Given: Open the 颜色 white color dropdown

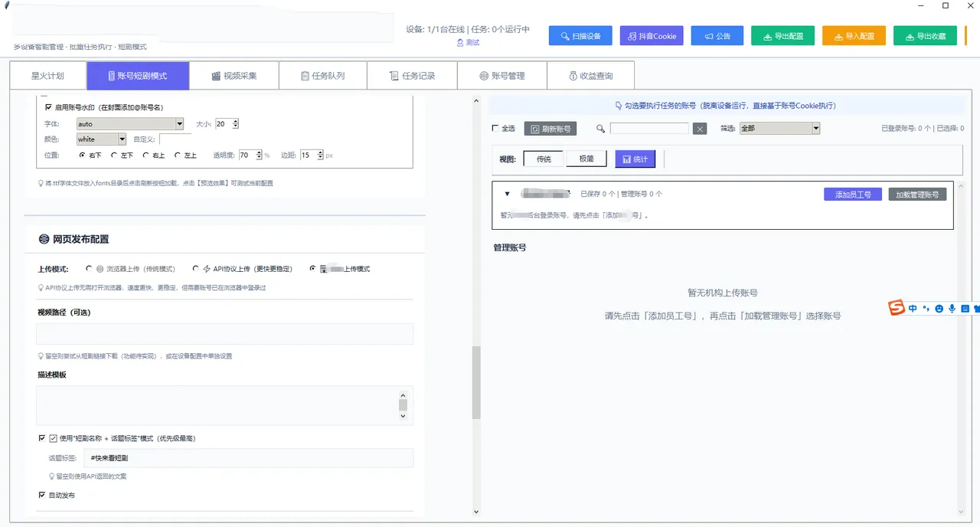Looking at the screenshot, I should click(101, 139).
